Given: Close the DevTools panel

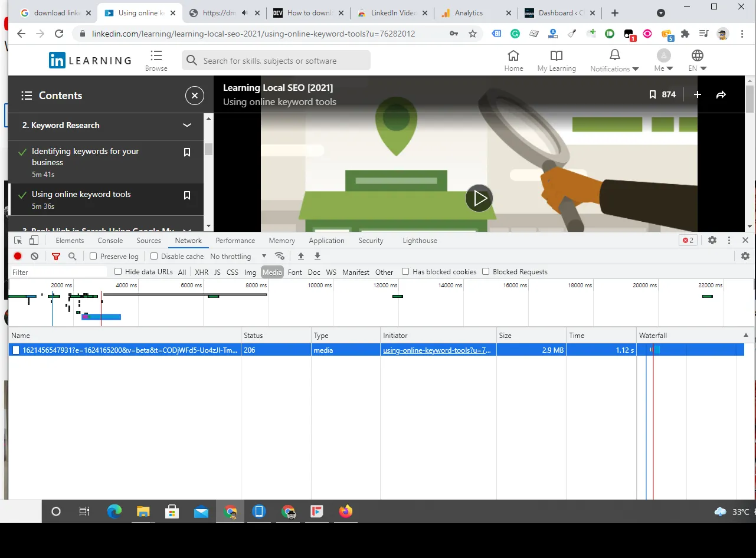Looking at the screenshot, I should 745,240.
